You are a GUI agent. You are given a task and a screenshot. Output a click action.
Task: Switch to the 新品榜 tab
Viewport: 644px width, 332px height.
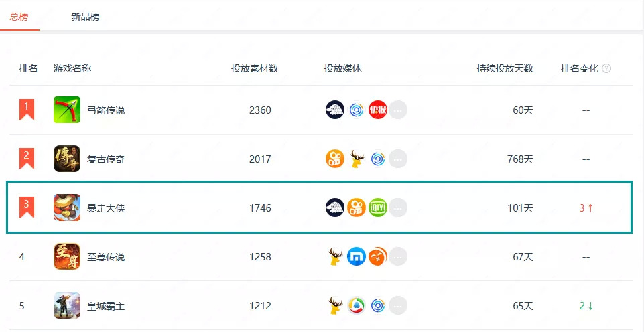(x=85, y=17)
